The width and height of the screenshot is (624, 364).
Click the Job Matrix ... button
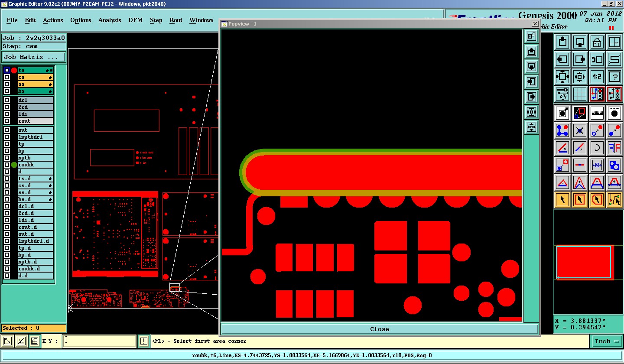click(34, 57)
